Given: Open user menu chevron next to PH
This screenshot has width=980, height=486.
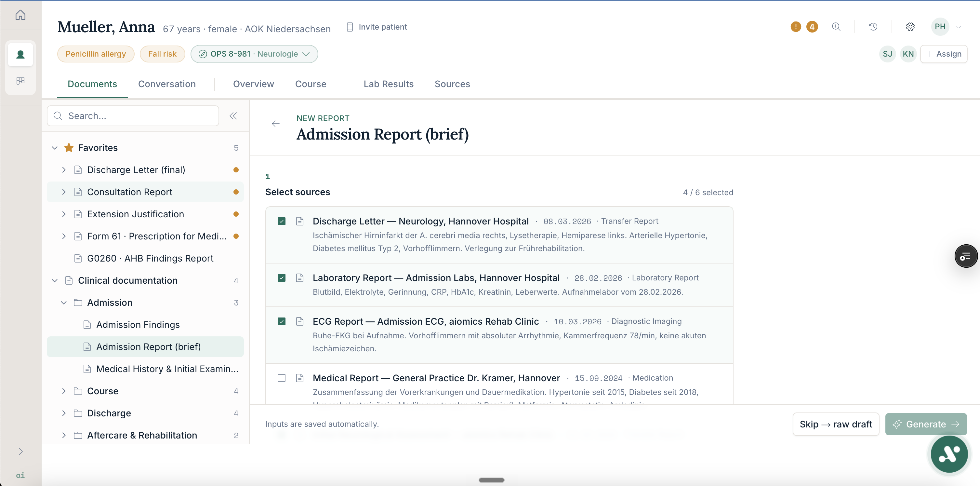Looking at the screenshot, I should pyautogui.click(x=958, y=27).
